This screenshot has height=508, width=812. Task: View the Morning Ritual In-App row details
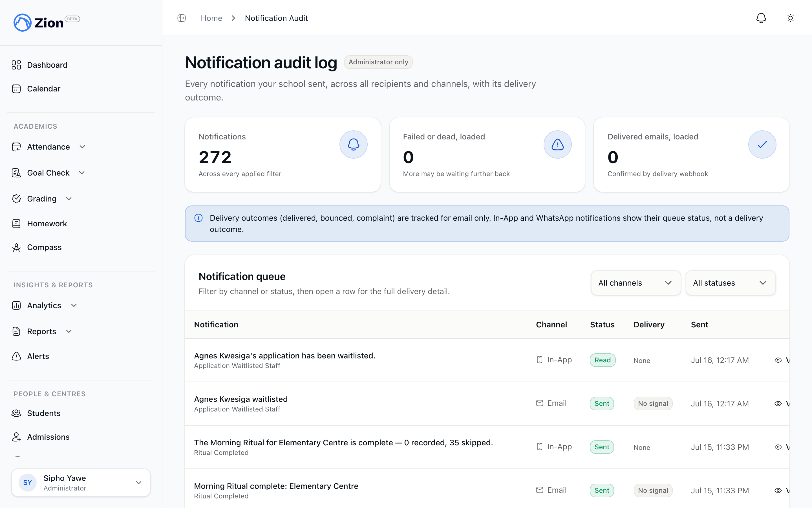pos(782,447)
